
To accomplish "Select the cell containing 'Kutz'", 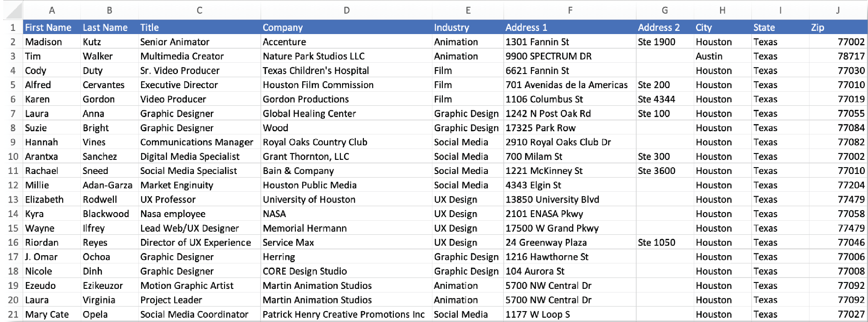I will 109,42.
